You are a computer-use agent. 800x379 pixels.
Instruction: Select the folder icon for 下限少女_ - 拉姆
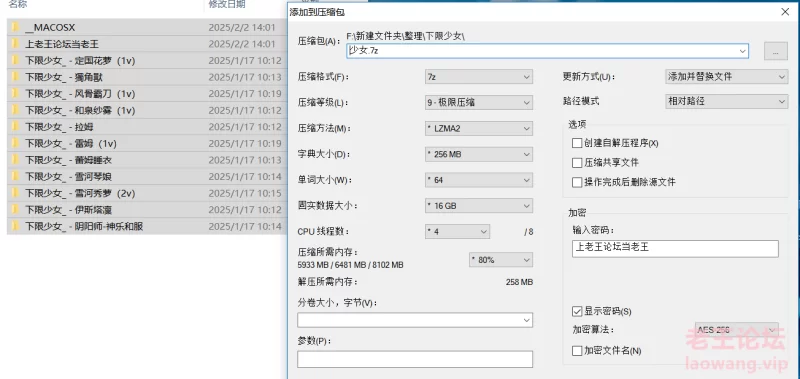[x=16, y=127]
